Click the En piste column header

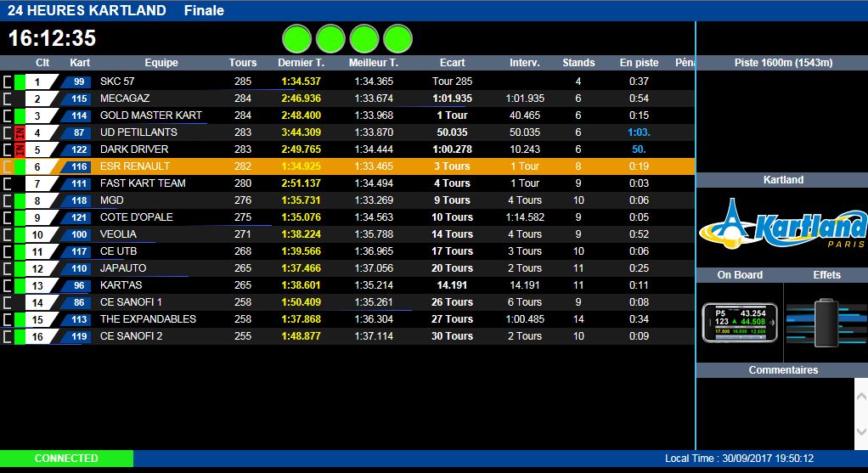pyautogui.click(x=639, y=63)
